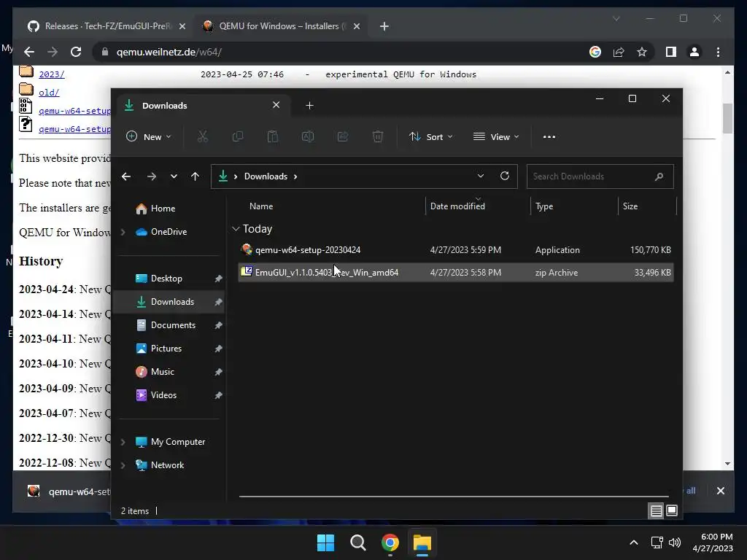Close Chrome downloads bar
This screenshot has width=747, height=560.
click(720, 491)
